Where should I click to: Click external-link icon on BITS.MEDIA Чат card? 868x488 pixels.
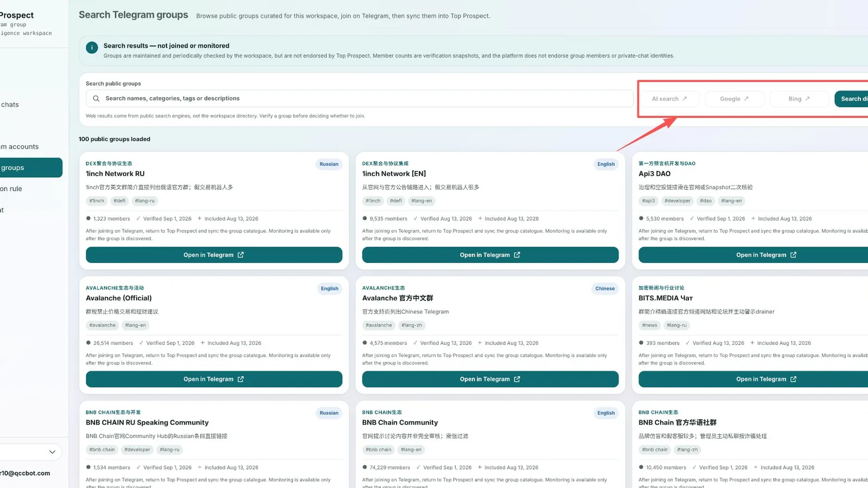(794, 380)
